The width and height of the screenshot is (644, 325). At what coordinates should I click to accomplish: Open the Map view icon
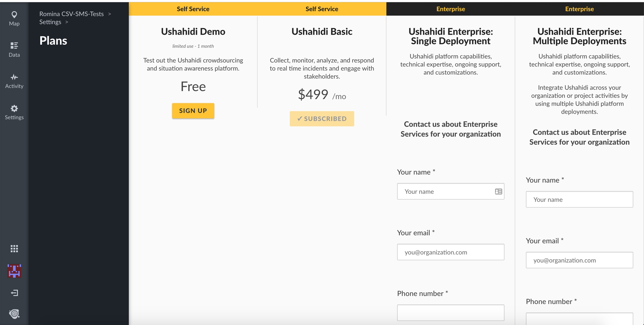[x=14, y=15]
